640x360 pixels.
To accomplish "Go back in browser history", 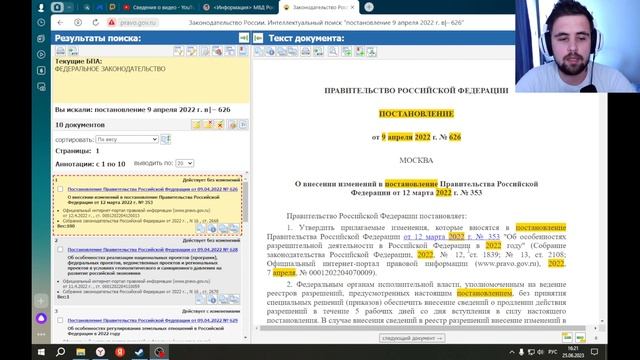I will coord(60,22).
